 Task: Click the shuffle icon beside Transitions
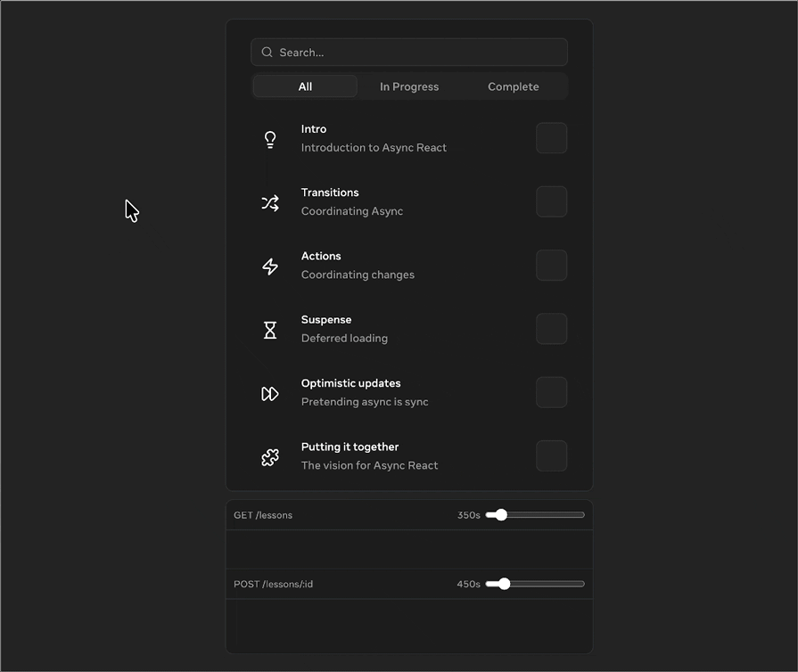point(270,203)
